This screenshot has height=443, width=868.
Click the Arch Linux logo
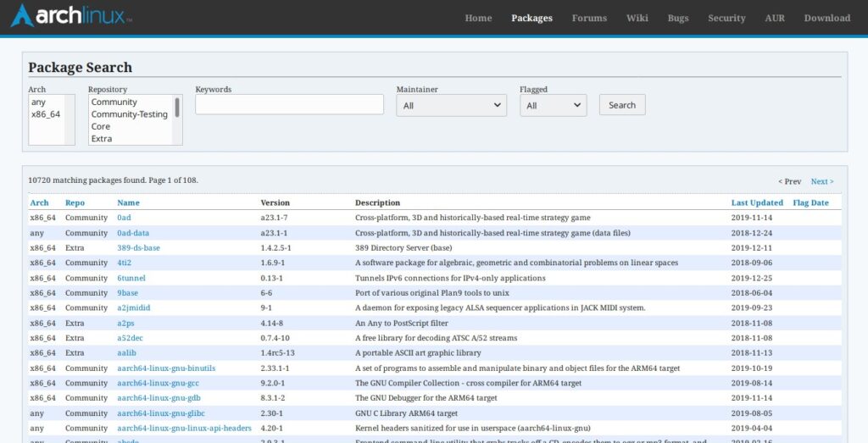tap(71, 16)
